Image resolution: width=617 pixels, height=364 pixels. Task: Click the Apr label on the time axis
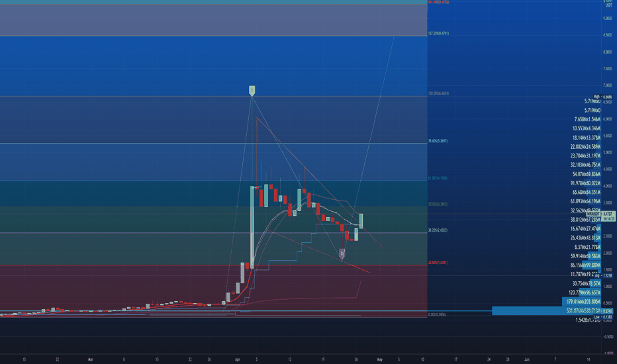237,359
